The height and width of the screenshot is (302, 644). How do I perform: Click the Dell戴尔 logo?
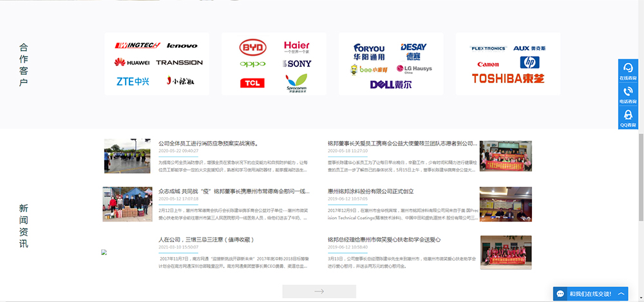[391, 84]
